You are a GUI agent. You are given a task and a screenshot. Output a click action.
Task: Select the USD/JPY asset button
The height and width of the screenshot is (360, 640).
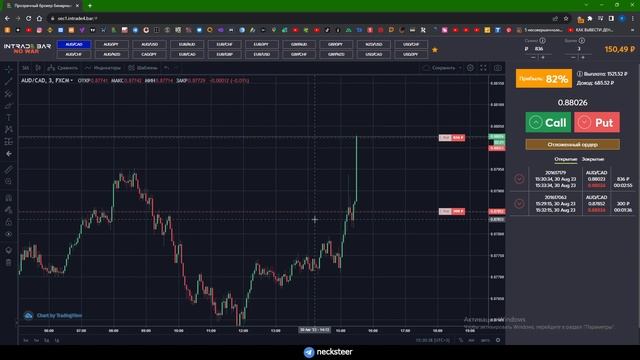411,54
